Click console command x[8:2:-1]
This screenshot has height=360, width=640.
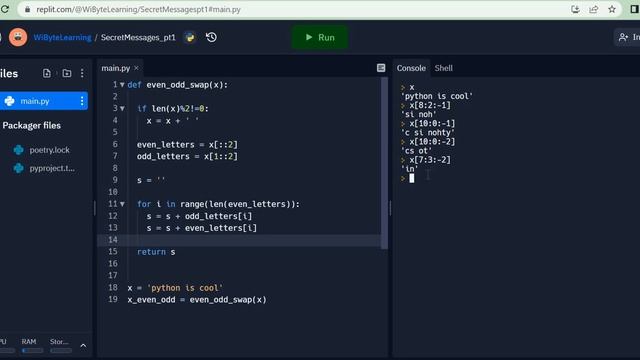[x=430, y=105]
